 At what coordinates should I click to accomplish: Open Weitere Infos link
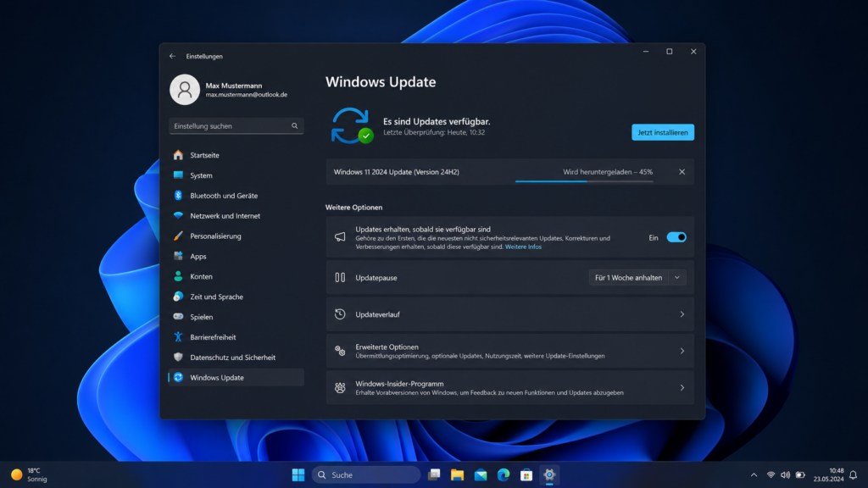point(523,247)
